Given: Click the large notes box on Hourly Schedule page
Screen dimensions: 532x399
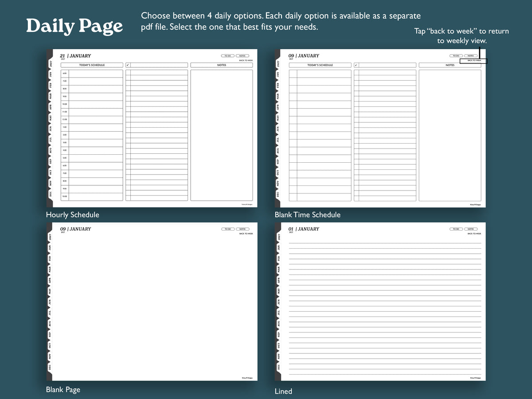Looking at the screenshot, I should pyautogui.click(x=222, y=135).
